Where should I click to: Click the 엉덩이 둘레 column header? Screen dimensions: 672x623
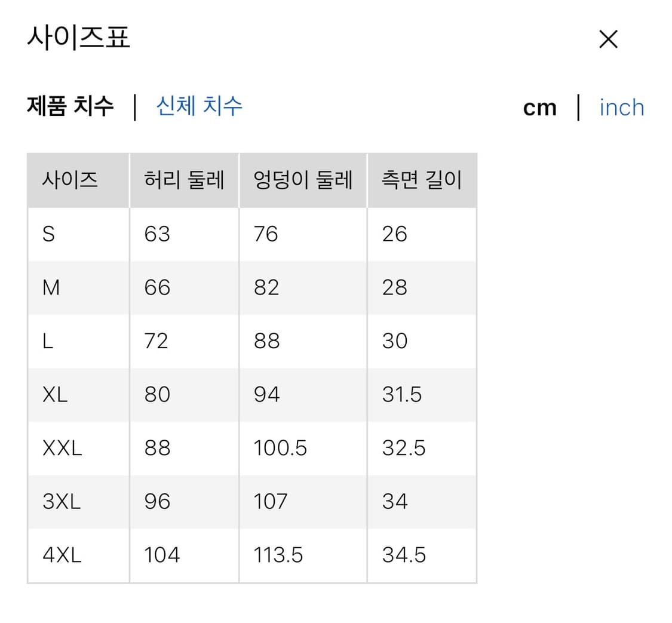[302, 180]
